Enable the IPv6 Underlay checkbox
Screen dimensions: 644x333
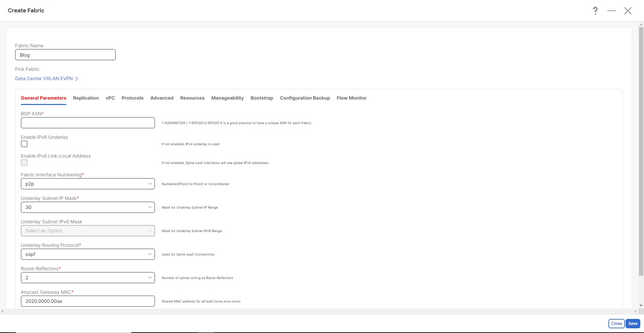click(x=24, y=144)
